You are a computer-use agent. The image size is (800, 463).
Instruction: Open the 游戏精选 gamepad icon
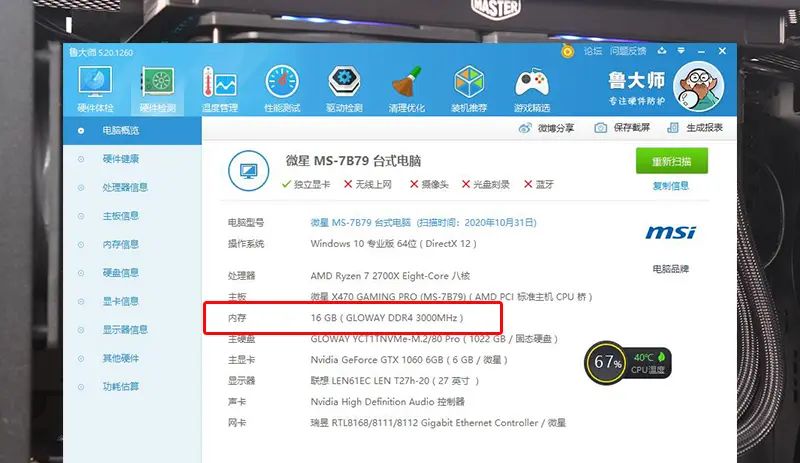click(x=532, y=89)
